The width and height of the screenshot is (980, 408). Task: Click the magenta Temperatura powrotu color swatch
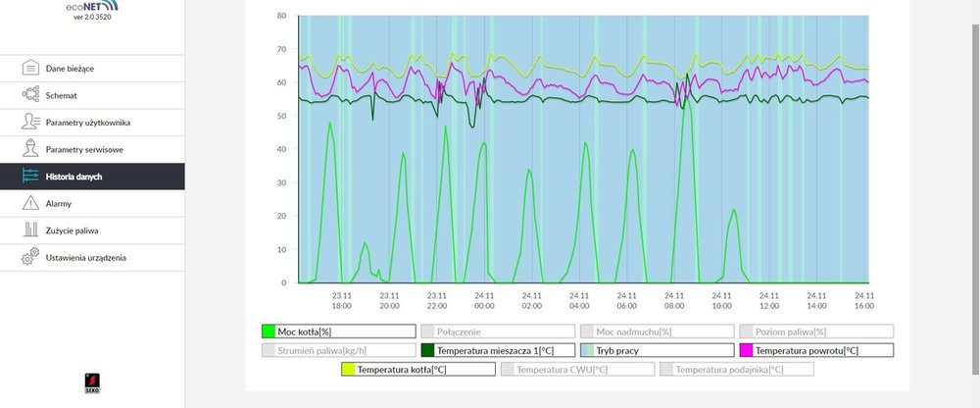click(x=747, y=350)
